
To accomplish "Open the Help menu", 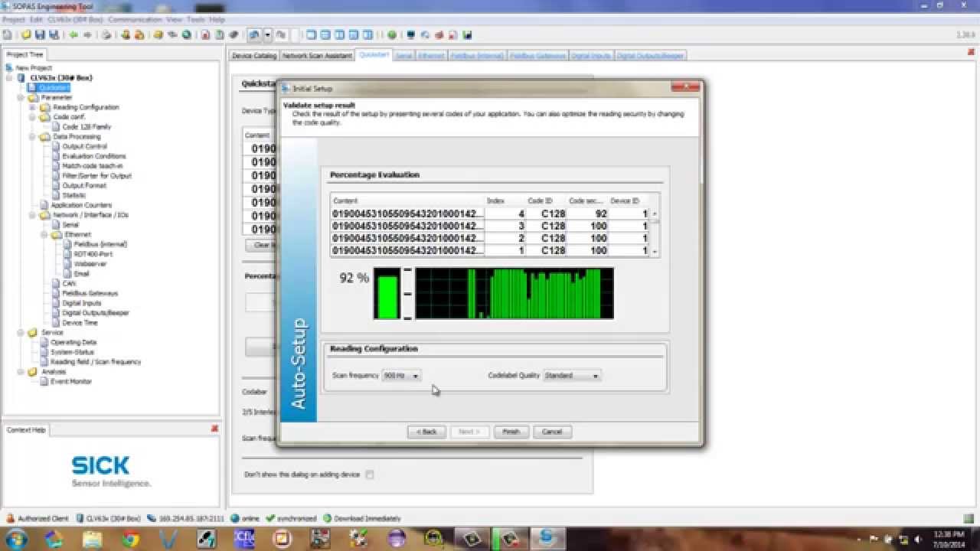I will tap(217, 19).
